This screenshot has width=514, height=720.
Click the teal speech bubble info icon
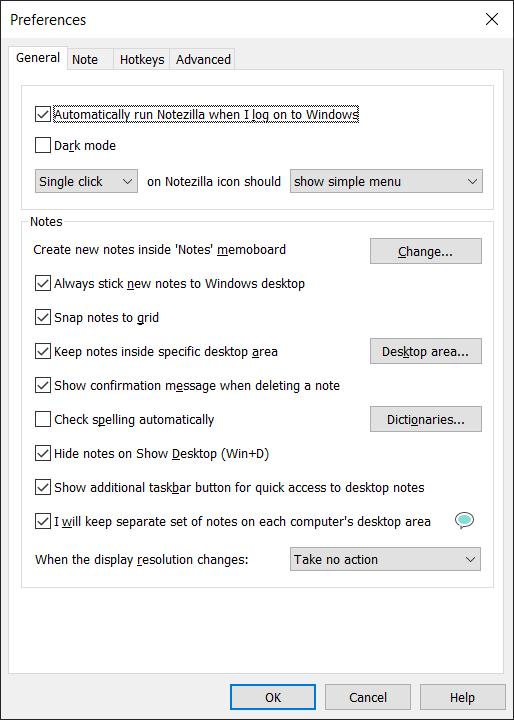(x=464, y=521)
